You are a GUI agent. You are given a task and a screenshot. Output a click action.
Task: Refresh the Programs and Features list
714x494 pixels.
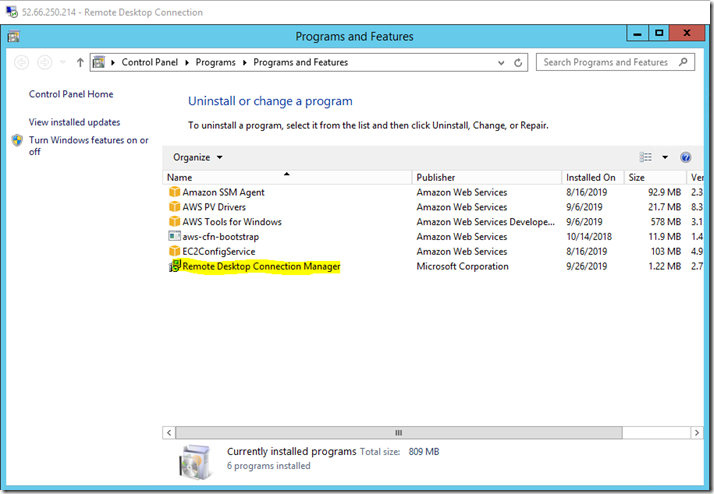pos(518,63)
